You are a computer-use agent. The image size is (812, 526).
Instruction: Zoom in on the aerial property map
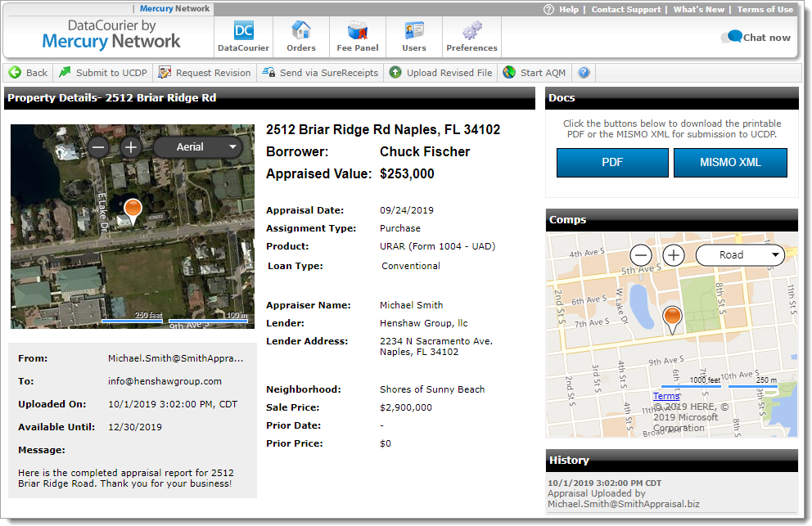point(131,147)
